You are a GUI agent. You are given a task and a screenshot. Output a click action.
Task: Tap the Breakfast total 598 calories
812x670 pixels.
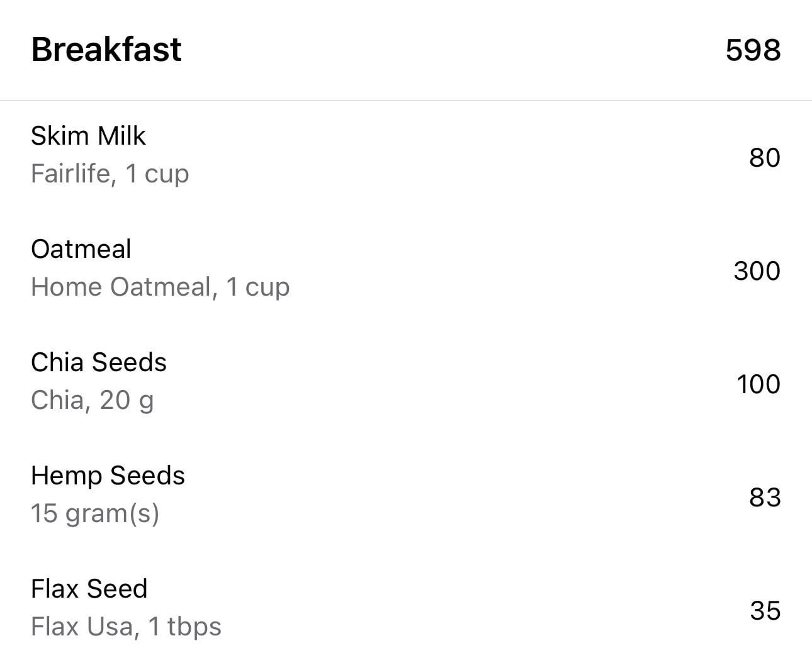click(x=753, y=50)
